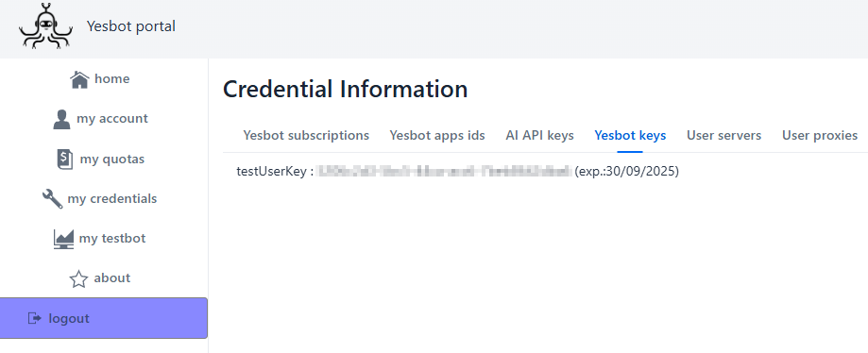
Task: Click the about star icon
Action: tap(78, 278)
